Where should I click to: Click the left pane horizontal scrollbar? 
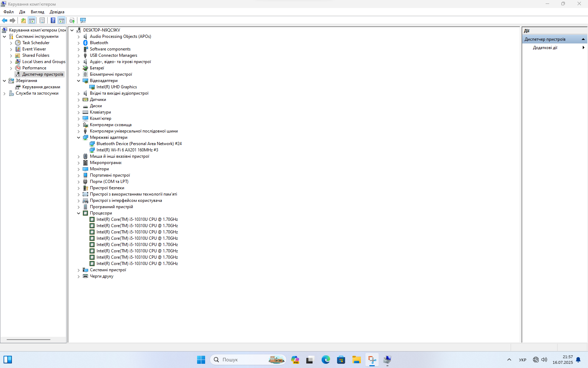click(x=29, y=340)
